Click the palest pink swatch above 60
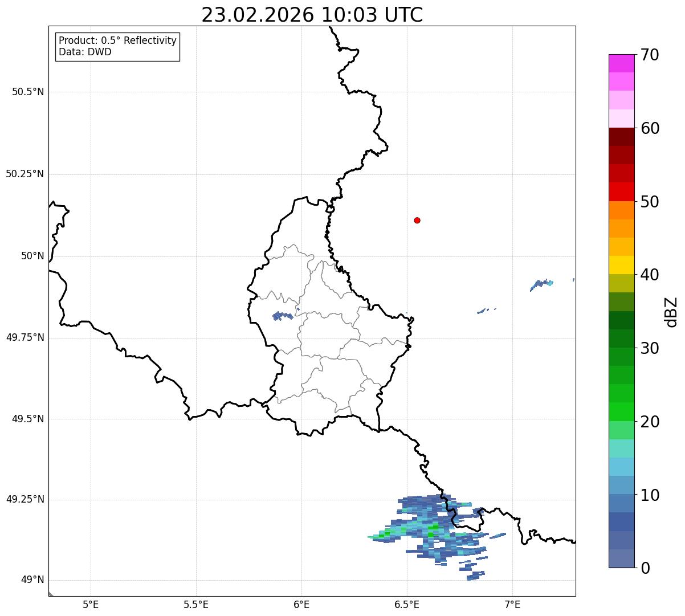Image resolution: width=685 pixels, height=616 pixels. pyautogui.click(x=621, y=119)
